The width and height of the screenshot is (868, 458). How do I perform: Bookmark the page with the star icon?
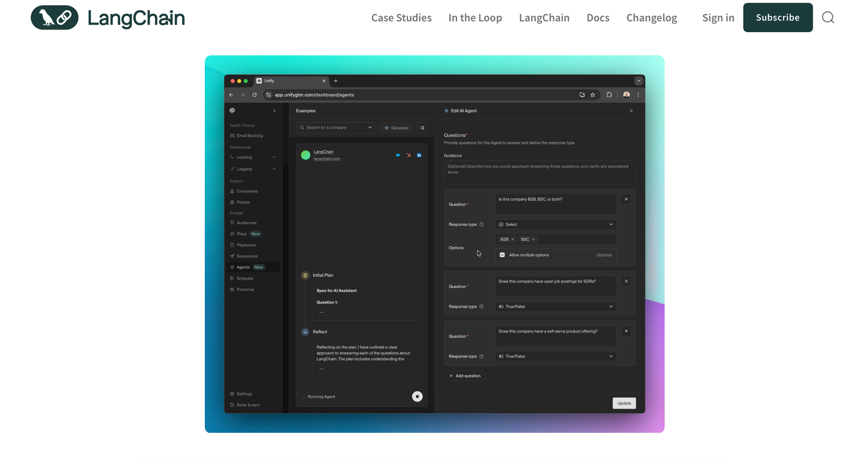click(593, 95)
